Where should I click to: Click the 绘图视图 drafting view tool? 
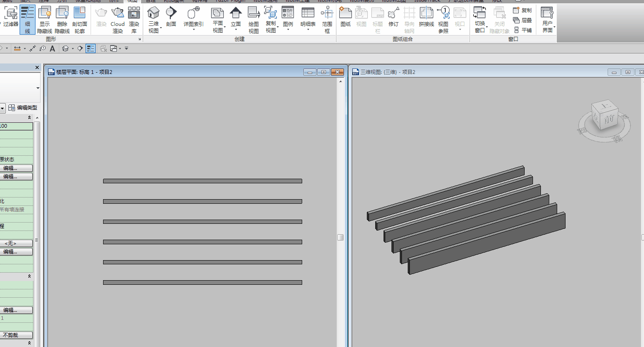[x=254, y=20]
